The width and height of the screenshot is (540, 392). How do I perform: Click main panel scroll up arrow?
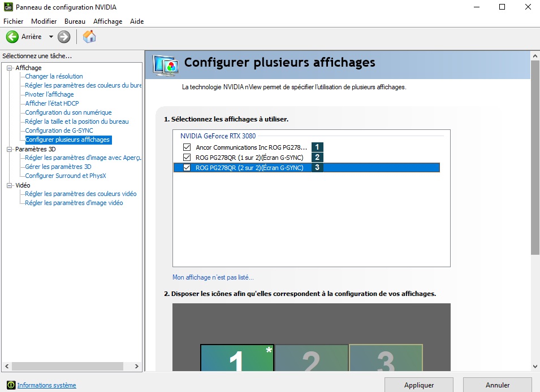(x=535, y=56)
